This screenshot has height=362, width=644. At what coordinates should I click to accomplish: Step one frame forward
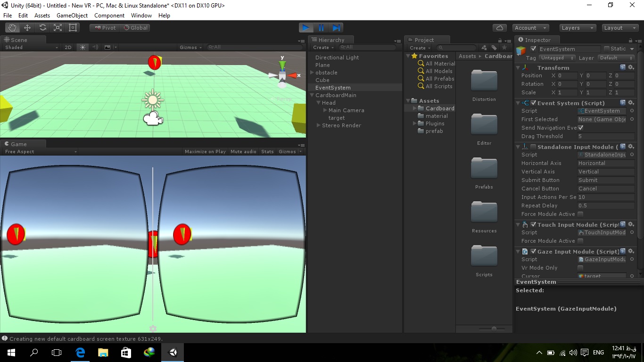(336, 28)
